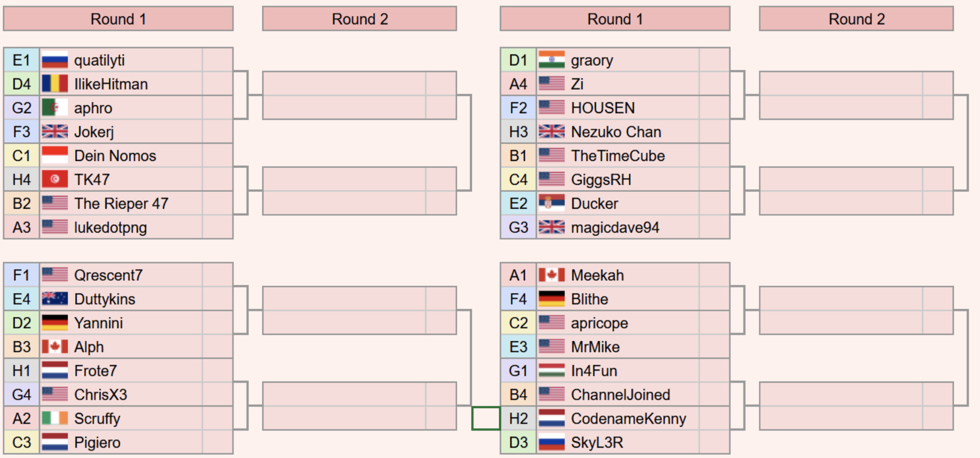Click the Algerian flag beside aphro
Screen dimensions: 980x458
click(55, 108)
